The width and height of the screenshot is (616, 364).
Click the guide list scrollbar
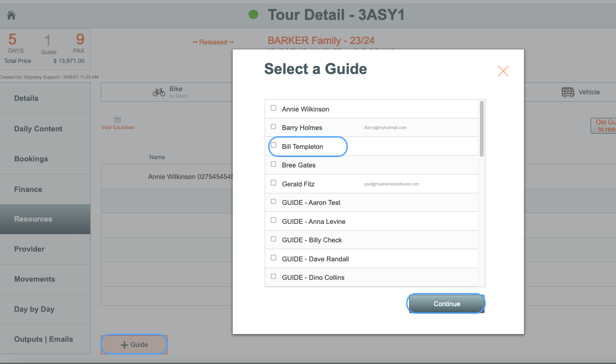click(482, 129)
